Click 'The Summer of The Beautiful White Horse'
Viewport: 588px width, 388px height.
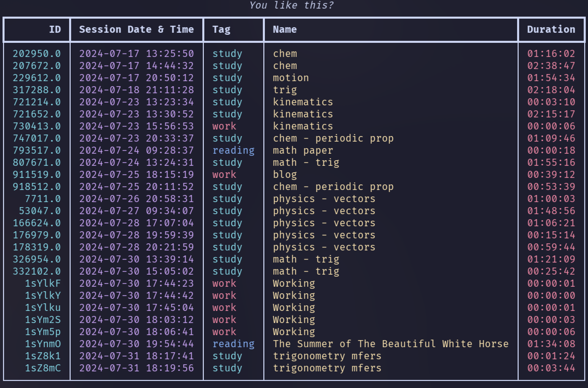(391, 344)
